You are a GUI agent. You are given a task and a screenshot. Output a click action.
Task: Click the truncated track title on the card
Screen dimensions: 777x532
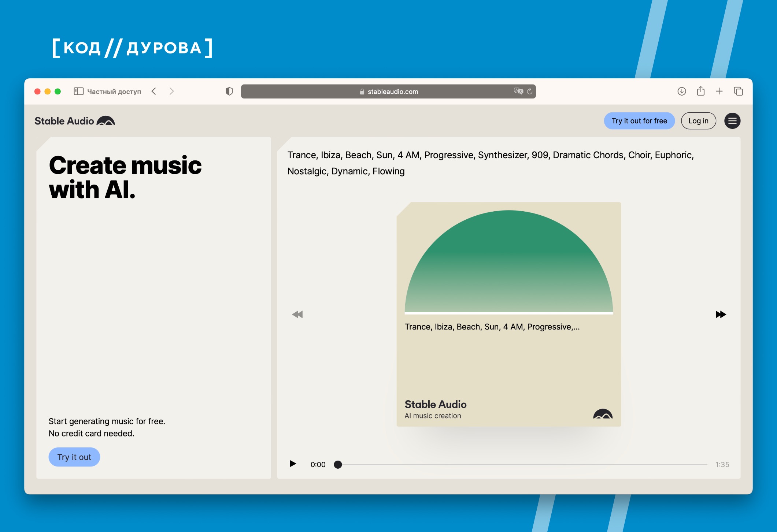(492, 327)
